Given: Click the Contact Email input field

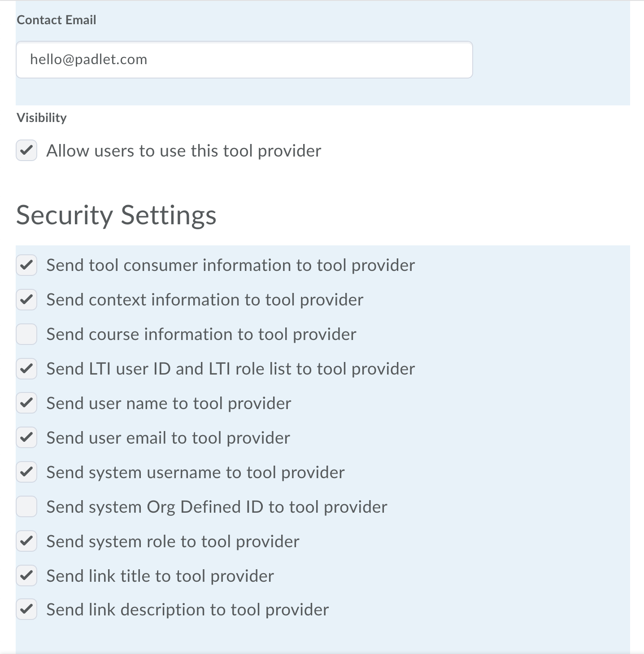Looking at the screenshot, I should pyautogui.click(x=244, y=60).
